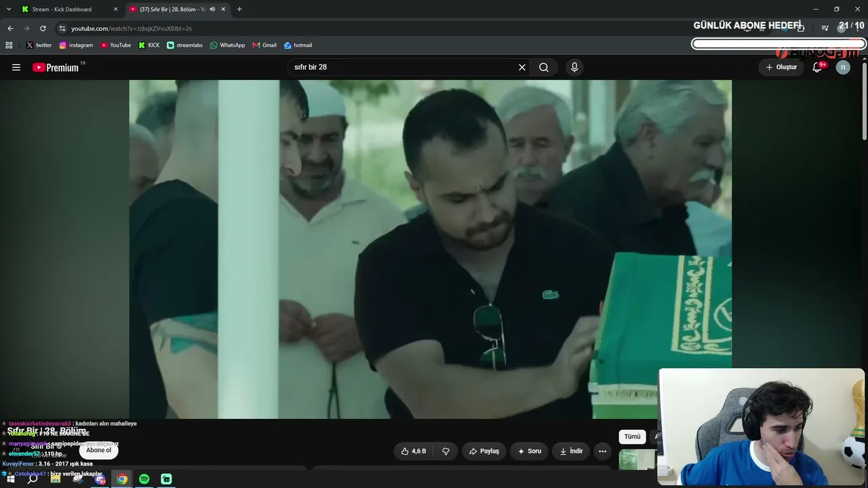Screen dimensions: 868x488
Task: Open Streamlabs from the taskbar
Action: click(x=166, y=479)
